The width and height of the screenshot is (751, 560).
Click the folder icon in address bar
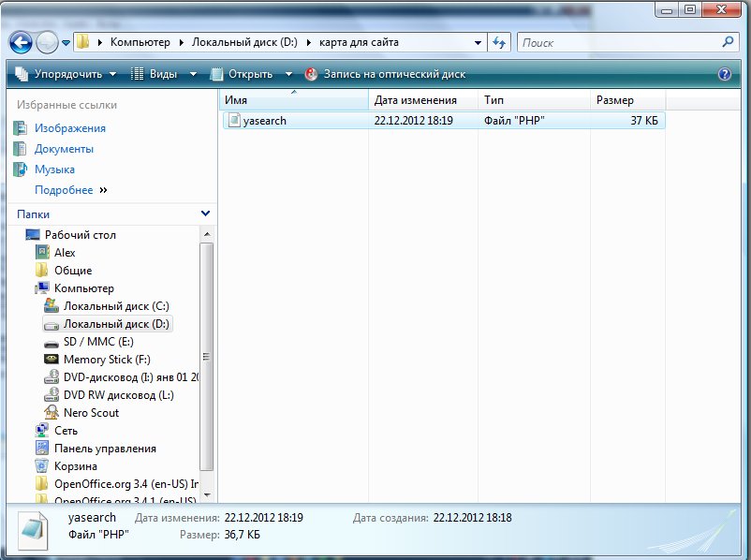tap(82, 42)
